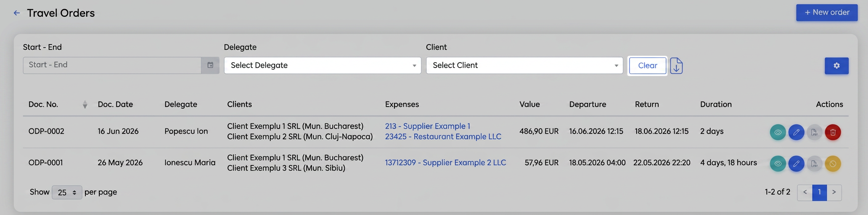This screenshot has height=215, width=868.
Task: Expand the Select Delegate dropdown
Action: pyautogui.click(x=323, y=66)
